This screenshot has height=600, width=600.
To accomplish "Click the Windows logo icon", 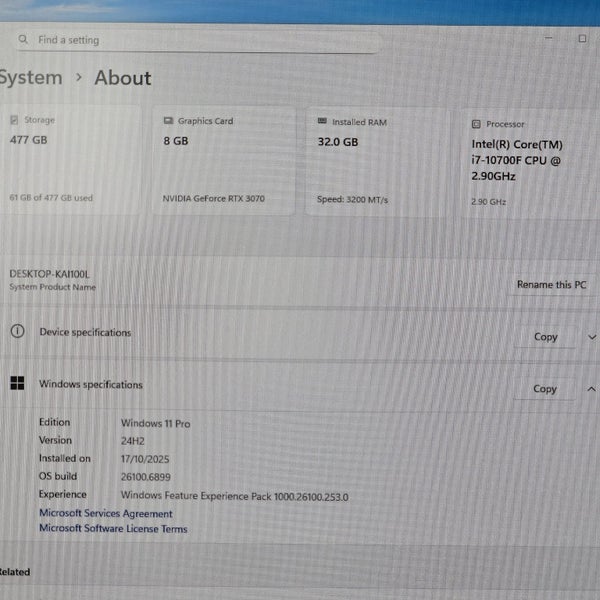I will click(17, 384).
